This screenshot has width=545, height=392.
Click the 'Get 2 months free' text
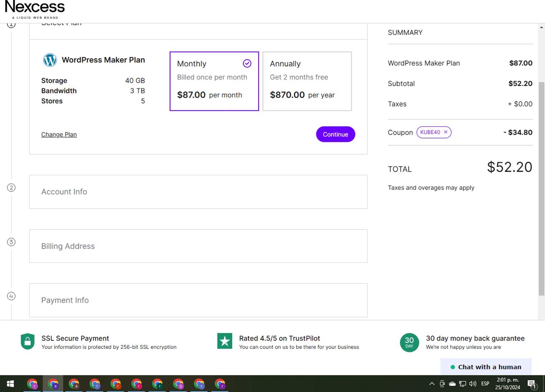point(299,77)
